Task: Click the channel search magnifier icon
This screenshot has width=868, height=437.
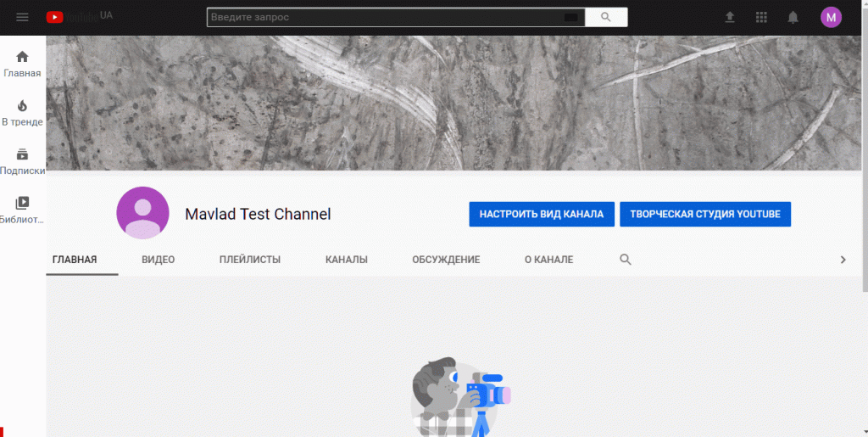Action: [626, 260]
